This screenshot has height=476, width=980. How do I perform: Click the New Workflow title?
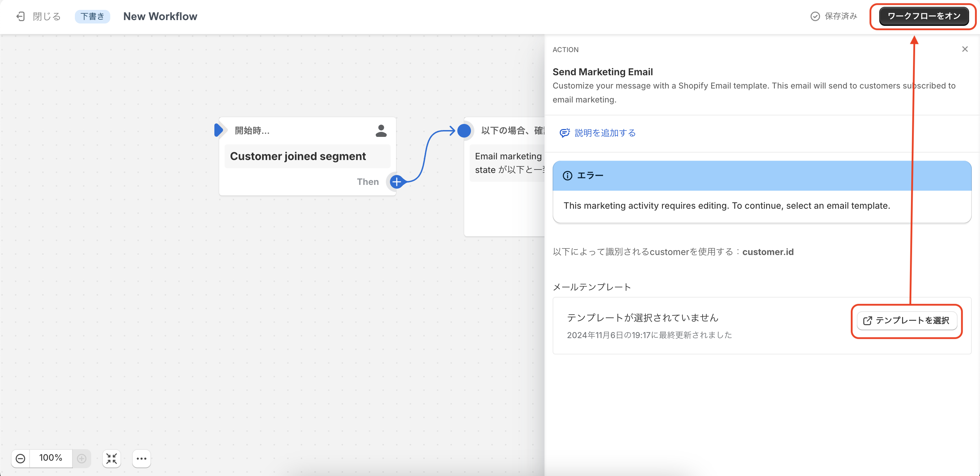click(x=160, y=16)
